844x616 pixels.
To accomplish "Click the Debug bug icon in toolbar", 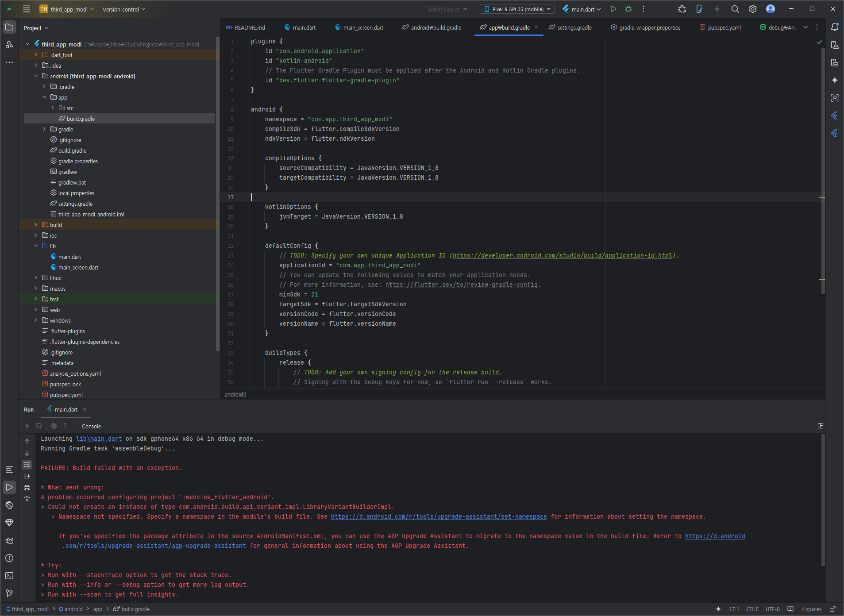I will [628, 9].
